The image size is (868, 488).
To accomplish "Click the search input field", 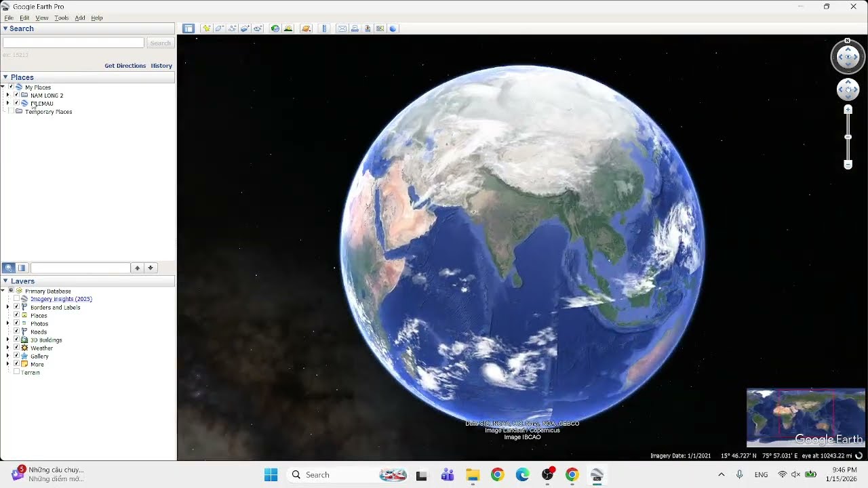I will [x=73, y=43].
